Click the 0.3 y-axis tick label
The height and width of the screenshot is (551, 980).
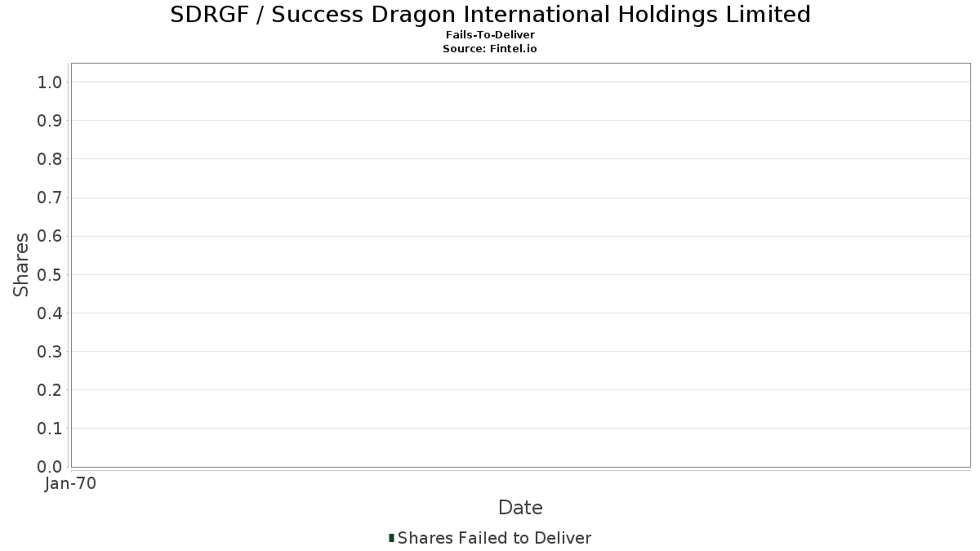point(50,352)
